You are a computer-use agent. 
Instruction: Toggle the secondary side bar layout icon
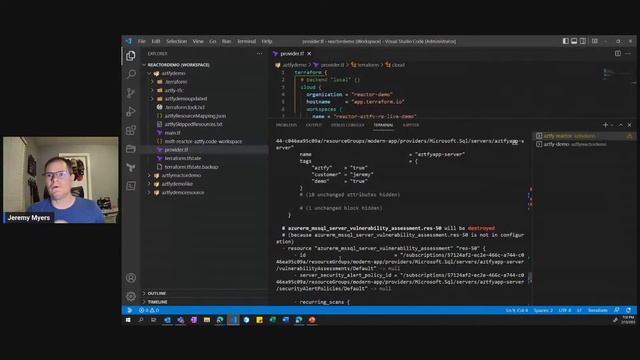point(583,41)
